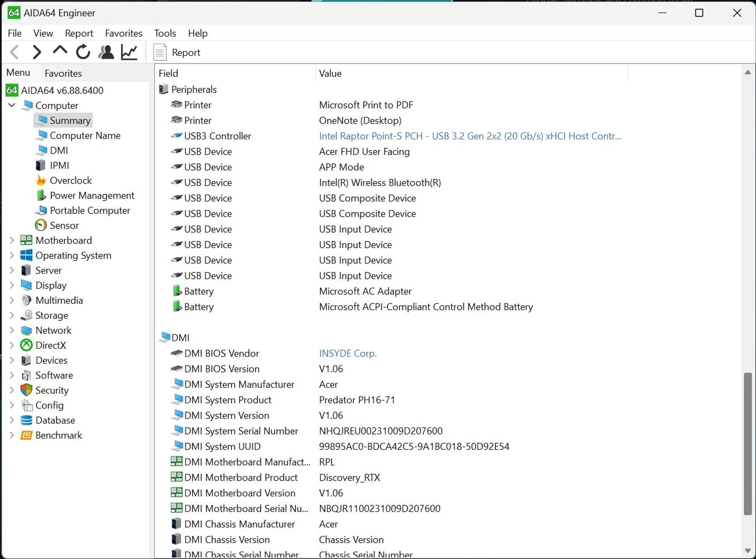The height and width of the screenshot is (559, 756).
Task: Click AIDA64 v6.88.6400 root node
Action: click(55, 90)
